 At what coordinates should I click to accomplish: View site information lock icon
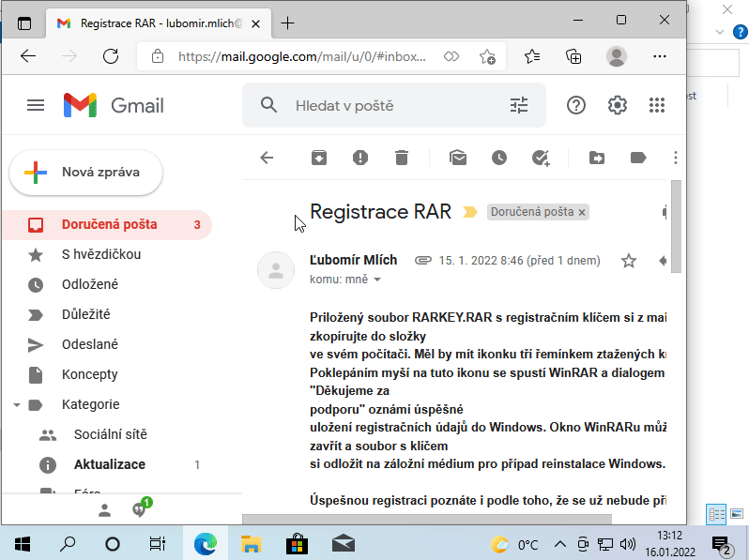tap(158, 56)
